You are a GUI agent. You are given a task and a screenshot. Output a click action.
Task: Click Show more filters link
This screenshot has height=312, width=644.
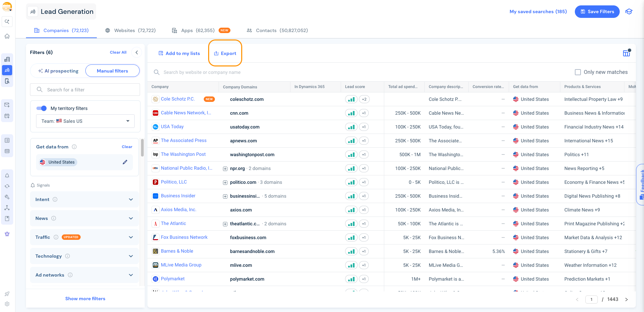[85, 299]
